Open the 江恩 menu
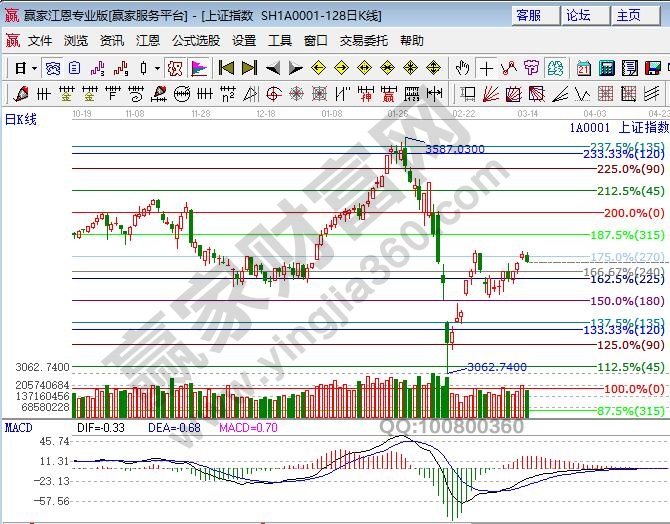670x524 pixels. pos(147,41)
